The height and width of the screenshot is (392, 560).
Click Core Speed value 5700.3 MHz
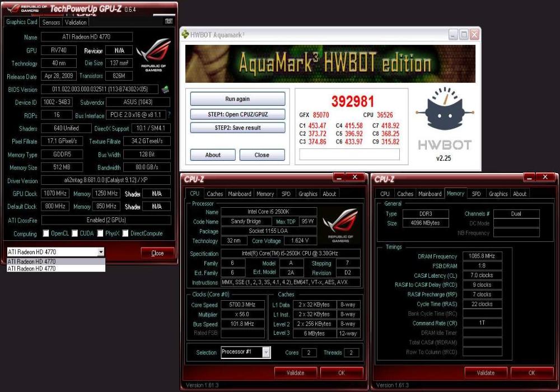242,305
